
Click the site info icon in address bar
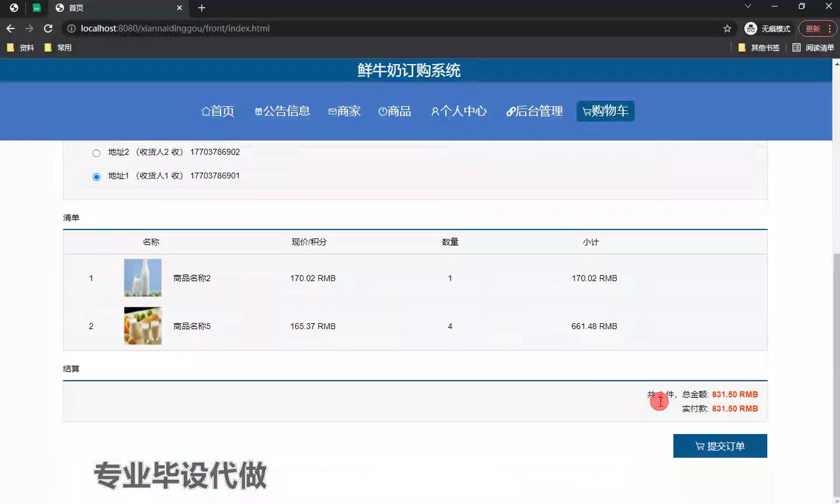71,29
